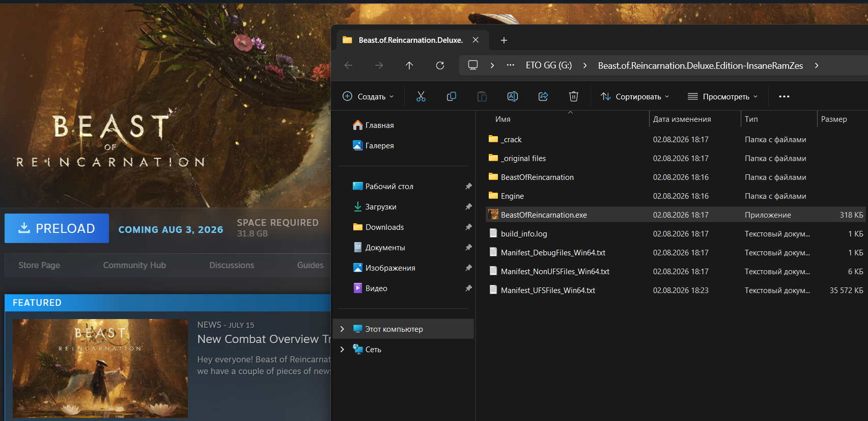The image size is (868, 421).
Task: Click the monitor icon in the address bar
Action: 473,65
